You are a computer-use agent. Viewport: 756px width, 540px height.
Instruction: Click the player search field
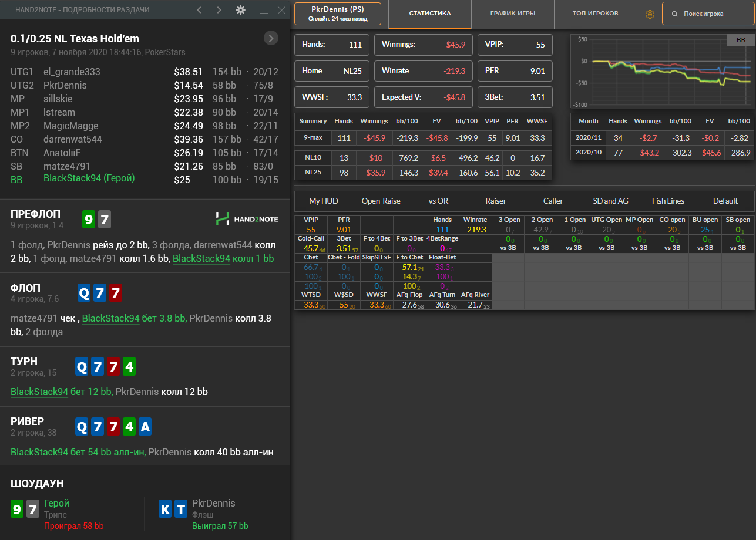coord(708,14)
